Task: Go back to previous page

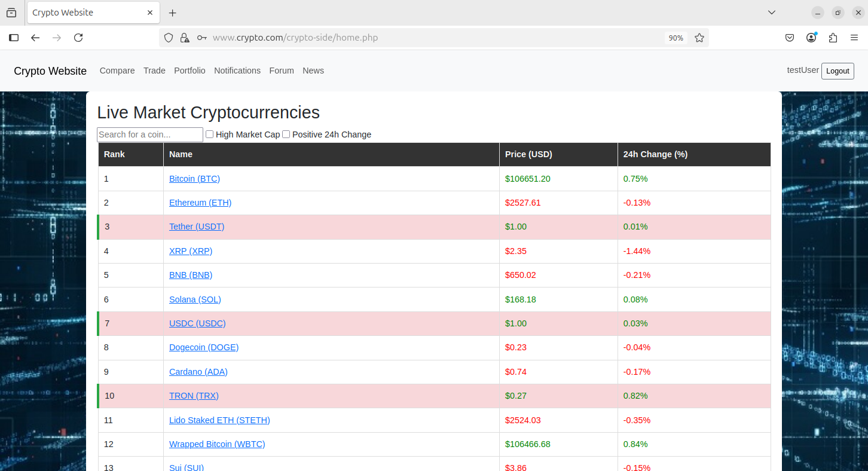Action: click(35, 38)
